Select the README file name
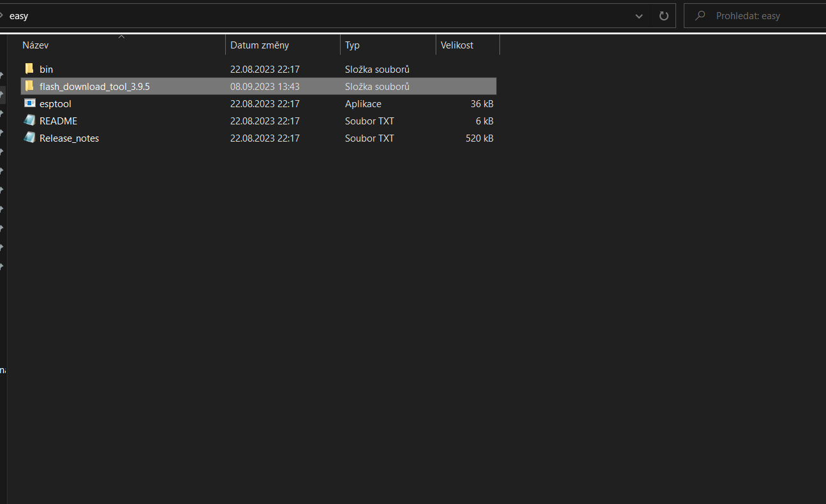This screenshot has height=504, width=826. pos(58,121)
